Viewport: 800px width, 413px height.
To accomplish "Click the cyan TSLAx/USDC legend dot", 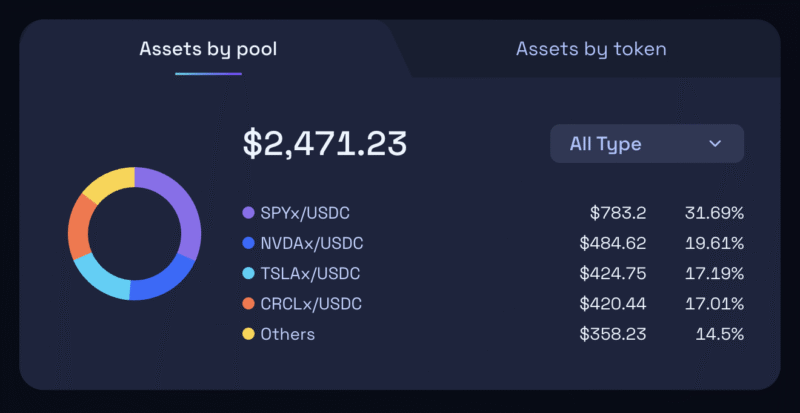I will (x=248, y=274).
